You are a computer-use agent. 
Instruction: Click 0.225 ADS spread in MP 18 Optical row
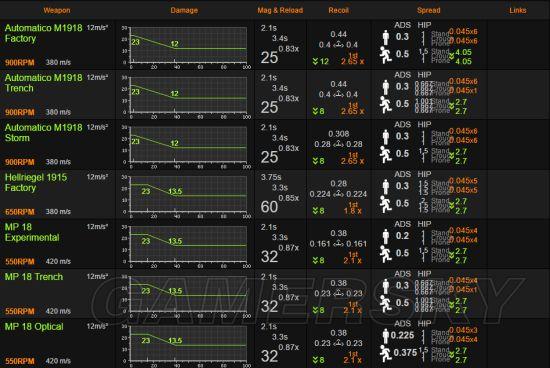402,336
